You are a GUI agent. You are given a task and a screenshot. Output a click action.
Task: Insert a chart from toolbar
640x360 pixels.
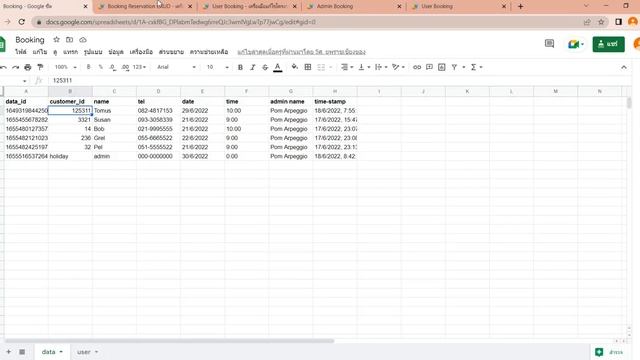tap(442, 67)
